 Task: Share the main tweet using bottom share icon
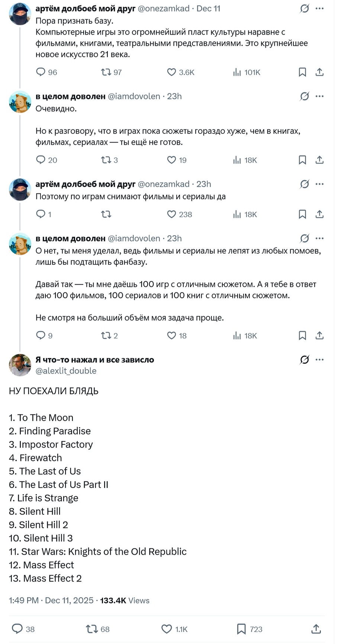[316, 629]
